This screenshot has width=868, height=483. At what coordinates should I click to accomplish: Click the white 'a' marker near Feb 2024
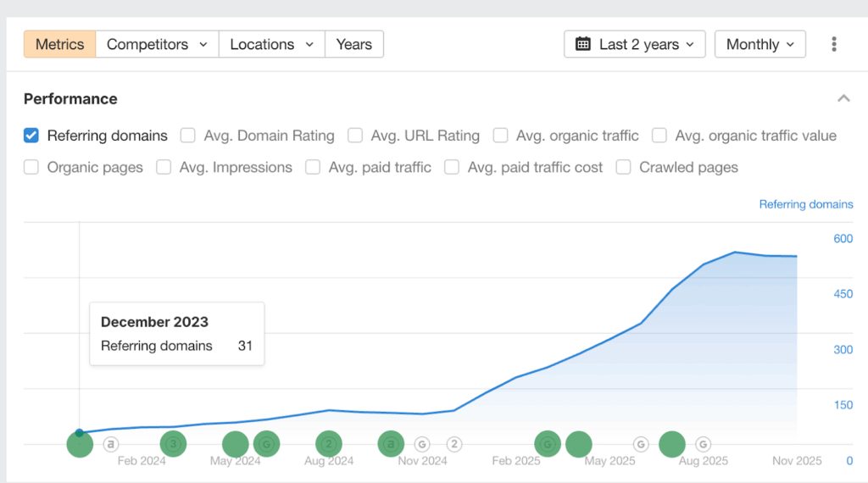tap(111, 443)
